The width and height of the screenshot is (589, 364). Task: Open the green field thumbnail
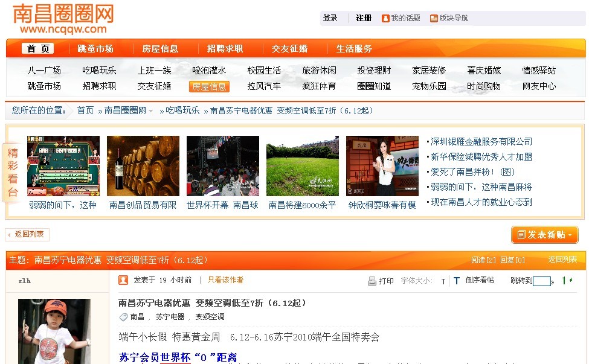point(303,166)
